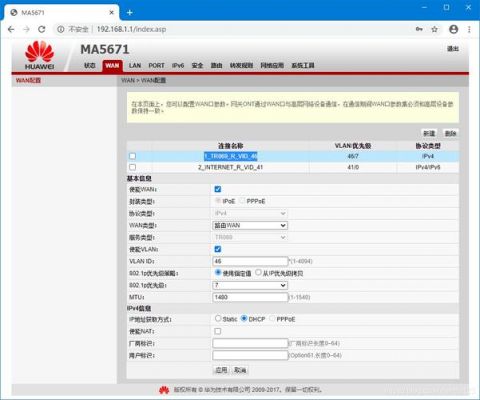The width and height of the screenshot is (480, 400).
Task: Open the 802.1p priority dropdown
Action: (x=250, y=285)
